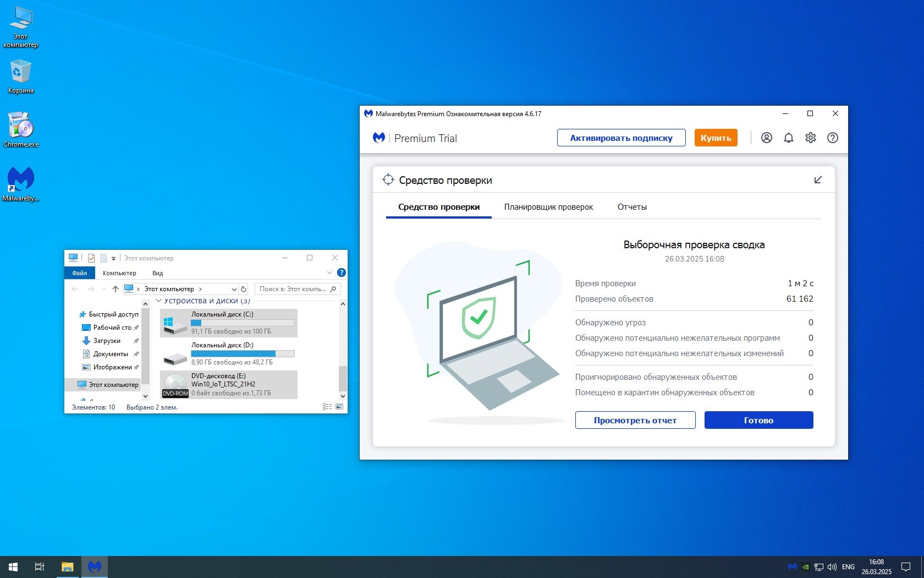Click the Malwarebytes logo beside Premium Trial
Image resolution: width=924 pixels, height=578 pixels.
[x=379, y=138]
